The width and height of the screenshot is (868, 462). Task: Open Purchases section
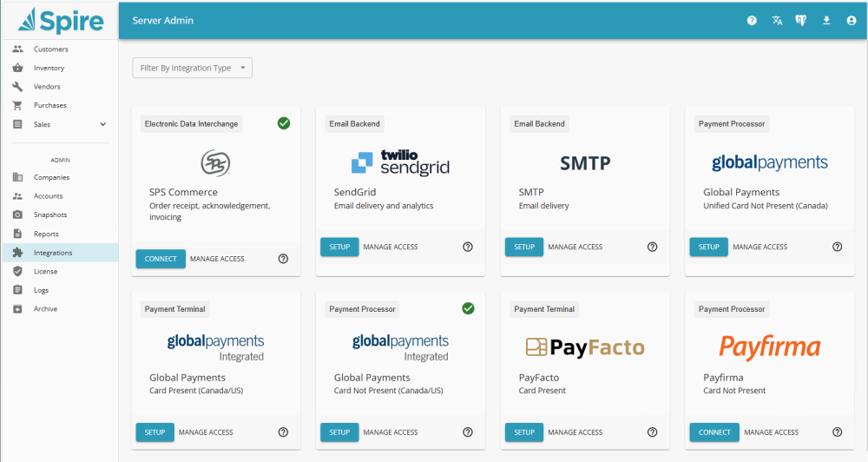(x=49, y=105)
